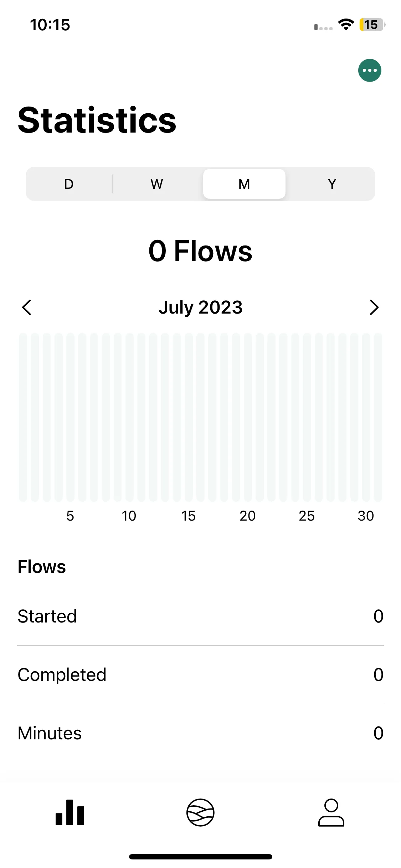The width and height of the screenshot is (401, 868).
Task: Go to previous month with left chevron
Action: click(27, 307)
